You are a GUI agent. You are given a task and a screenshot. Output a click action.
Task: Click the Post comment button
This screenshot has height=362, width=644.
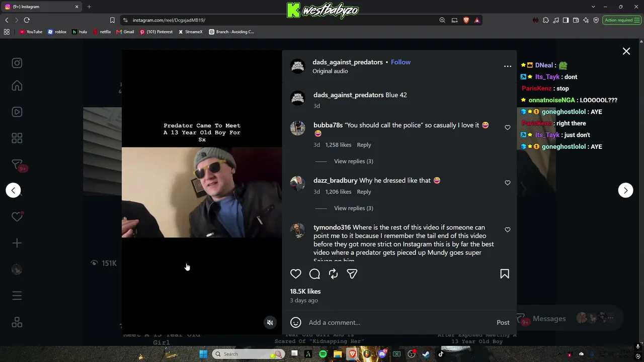coord(503,323)
